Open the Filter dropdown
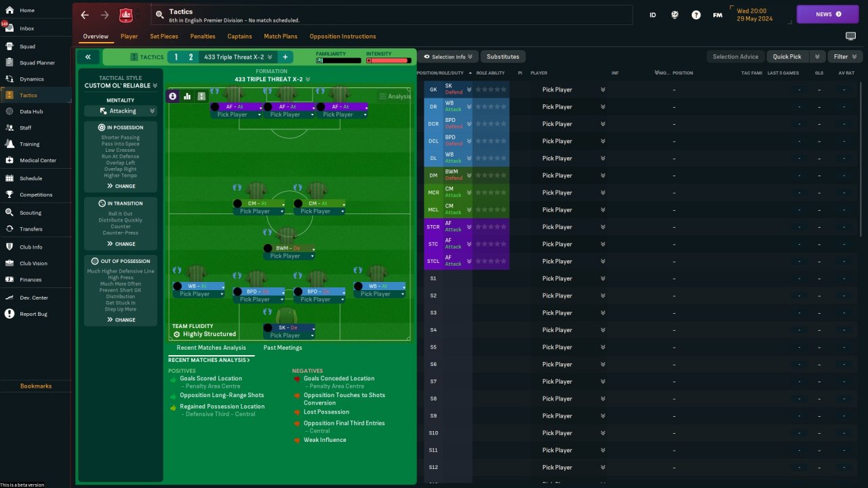 [845, 57]
